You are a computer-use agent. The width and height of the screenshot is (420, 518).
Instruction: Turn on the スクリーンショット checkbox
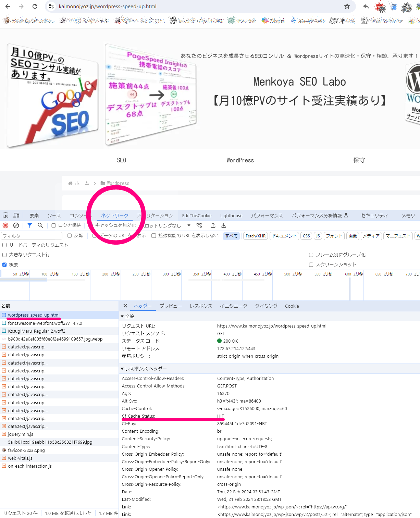point(311,265)
